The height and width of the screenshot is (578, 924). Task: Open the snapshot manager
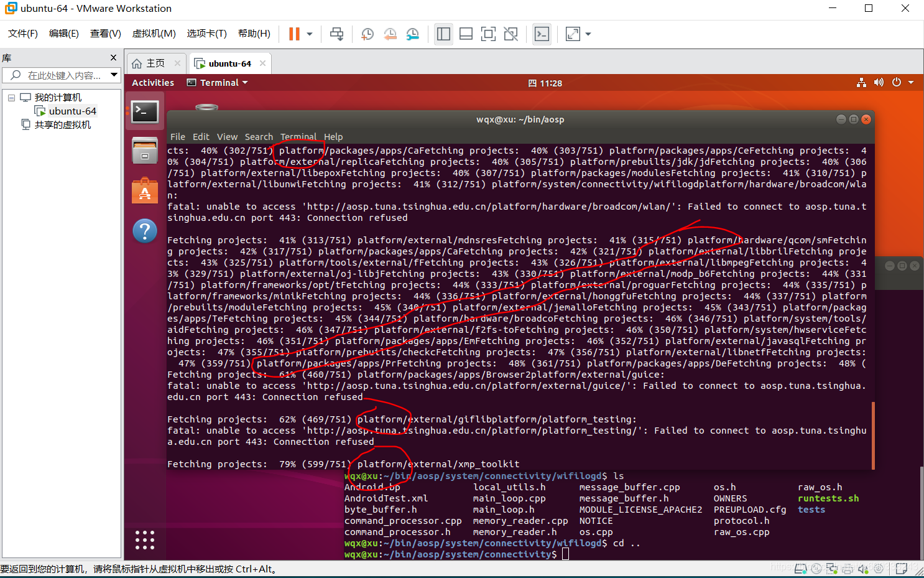click(412, 34)
